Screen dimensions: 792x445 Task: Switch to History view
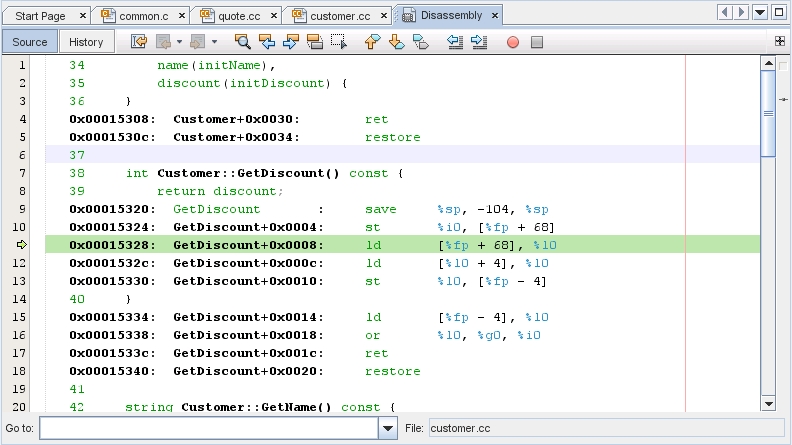coord(86,42)
